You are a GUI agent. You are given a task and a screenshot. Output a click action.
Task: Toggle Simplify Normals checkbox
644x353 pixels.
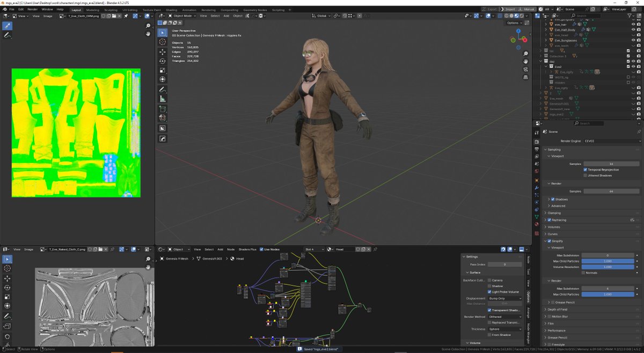click(583, 273)
